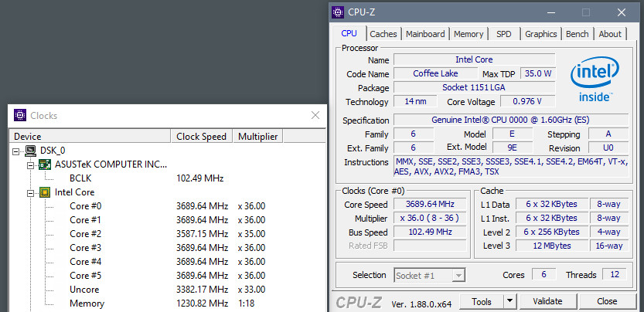Click the L1 Data 6 x 32 KBytes field

coord(552,204)
